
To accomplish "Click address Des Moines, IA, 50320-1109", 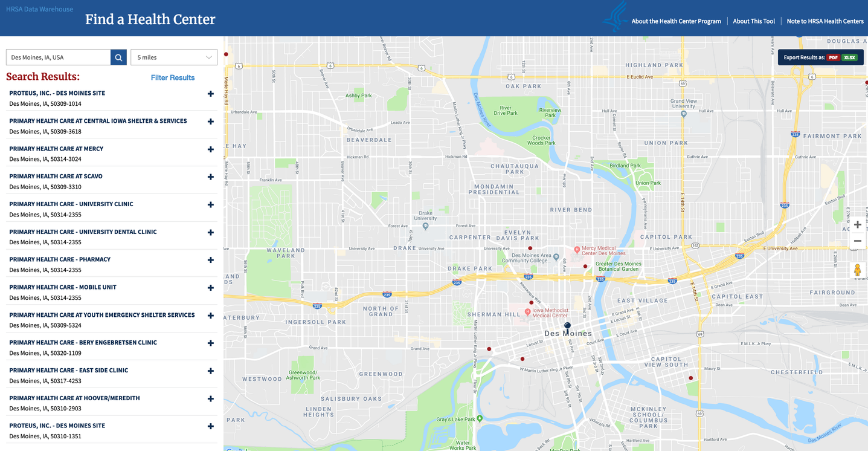I will click(x=45, y=353).
